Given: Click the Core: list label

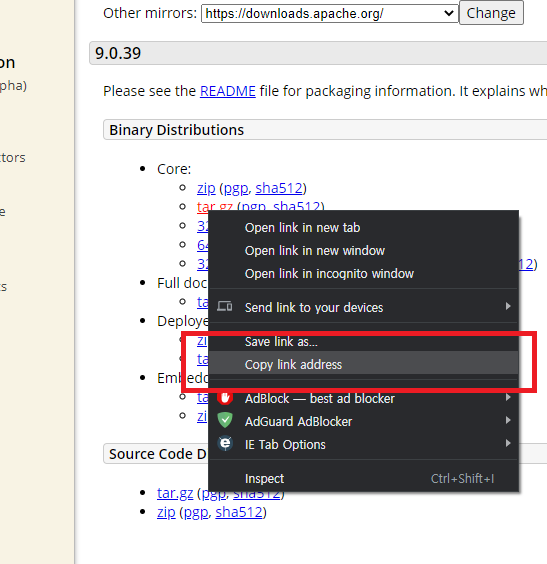Looking at the screenshot, I should (x=174, y=169).
